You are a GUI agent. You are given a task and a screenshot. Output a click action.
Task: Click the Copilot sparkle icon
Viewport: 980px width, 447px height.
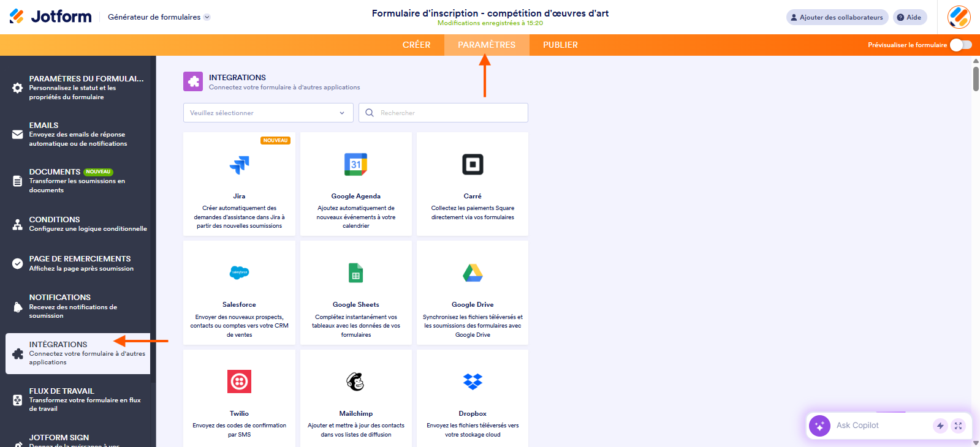819,426
